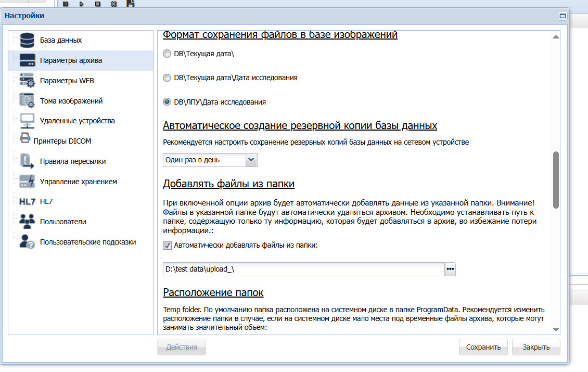Click the Параметры WEB gear-server icon

coord(27,81)
